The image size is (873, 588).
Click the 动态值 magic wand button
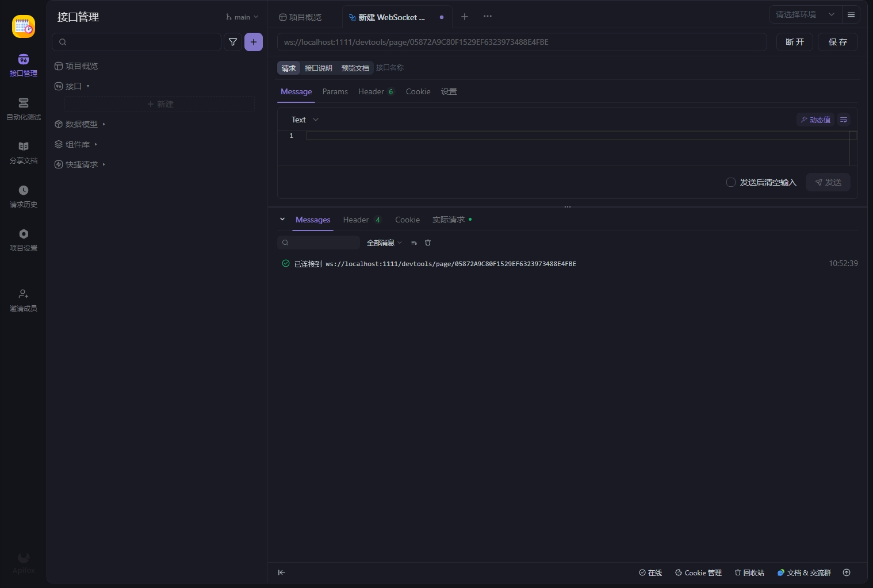point(815,120)
